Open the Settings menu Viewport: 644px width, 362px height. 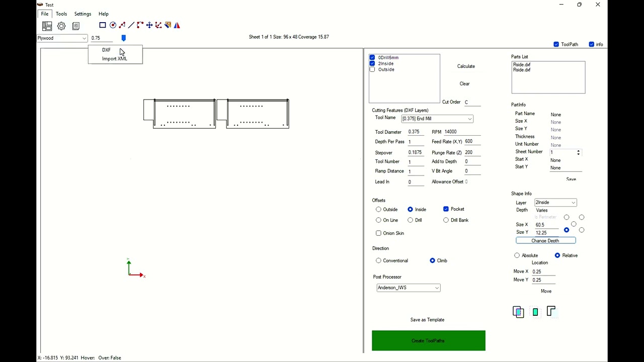[x=83, y=14]
